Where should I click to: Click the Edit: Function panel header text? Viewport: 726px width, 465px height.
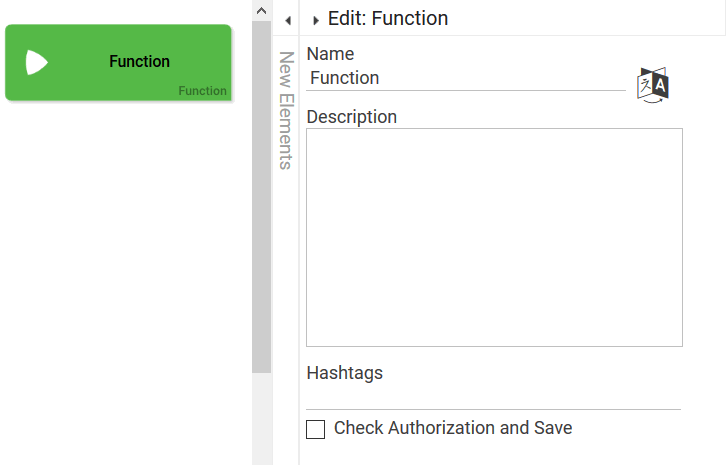388,18
